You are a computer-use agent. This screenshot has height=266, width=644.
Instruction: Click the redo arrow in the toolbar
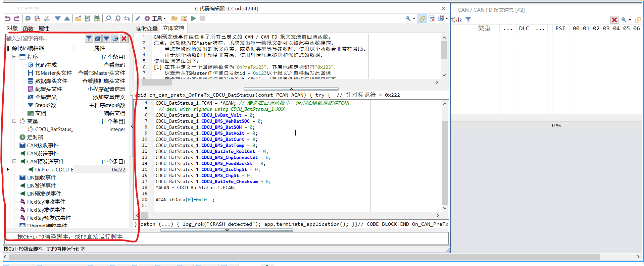pyautogui.click(x=16, y=18)
